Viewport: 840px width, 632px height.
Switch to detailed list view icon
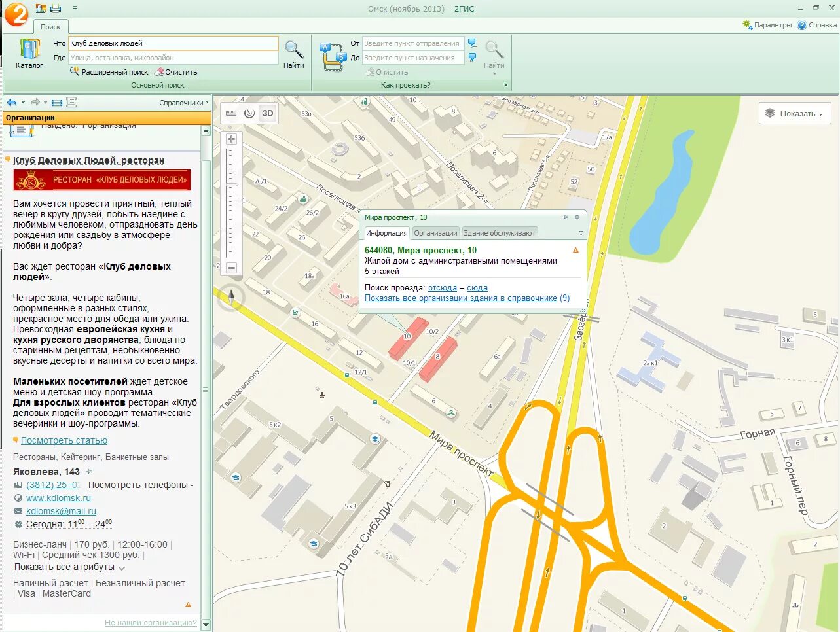tap(71, 103)
